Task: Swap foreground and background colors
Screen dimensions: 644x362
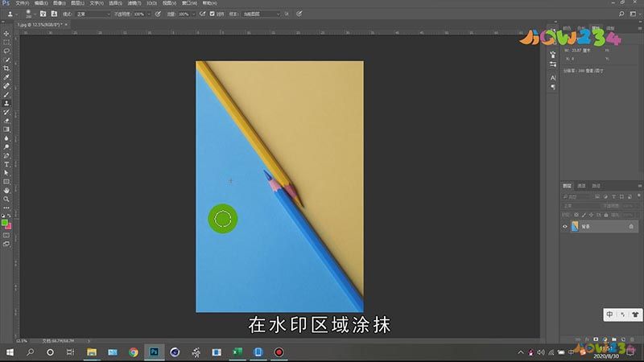Action: click(10, 216)
